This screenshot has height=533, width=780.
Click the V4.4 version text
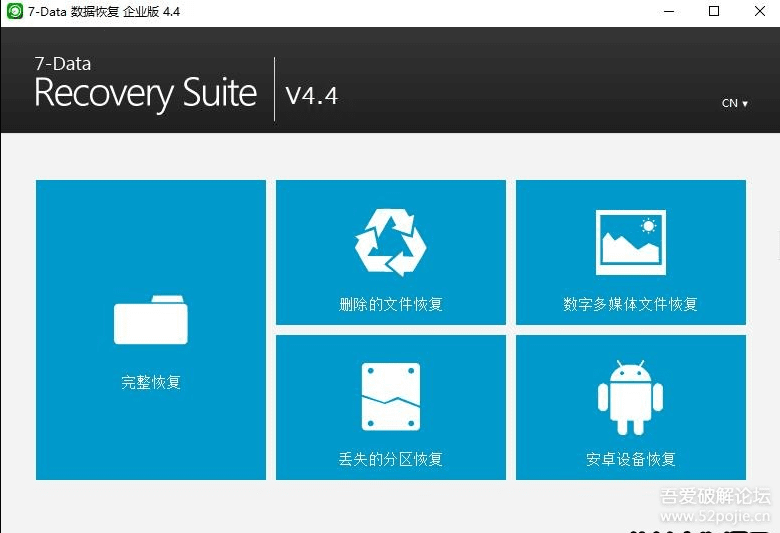pos(312,96)
